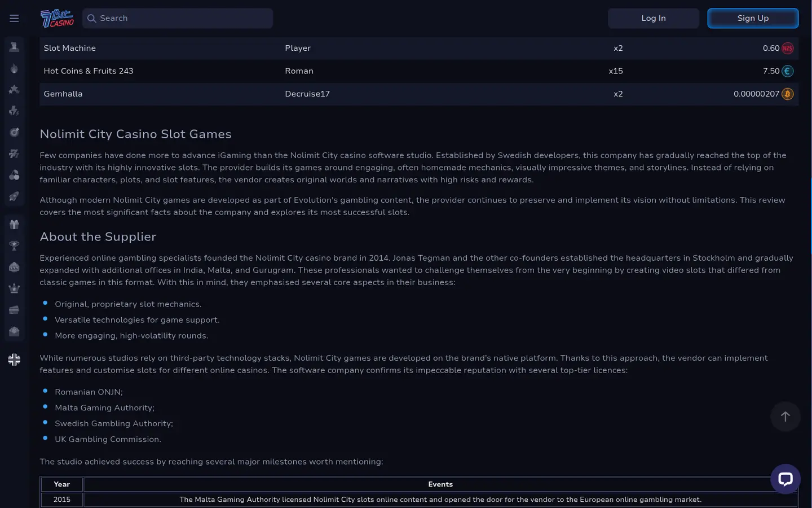The width and height of the screenshot is (812, 508).
Task: Open the envelope sidebar icon
Action: coord(14,331)
